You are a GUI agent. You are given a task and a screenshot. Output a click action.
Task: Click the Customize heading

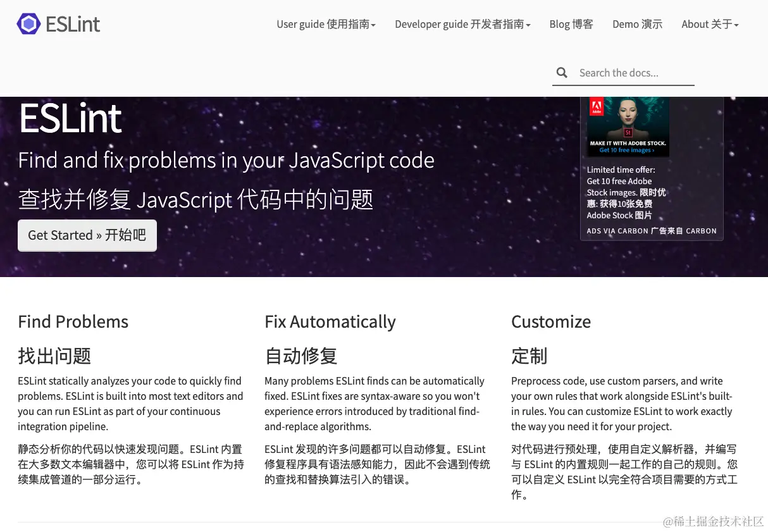[x=551, y=321]
